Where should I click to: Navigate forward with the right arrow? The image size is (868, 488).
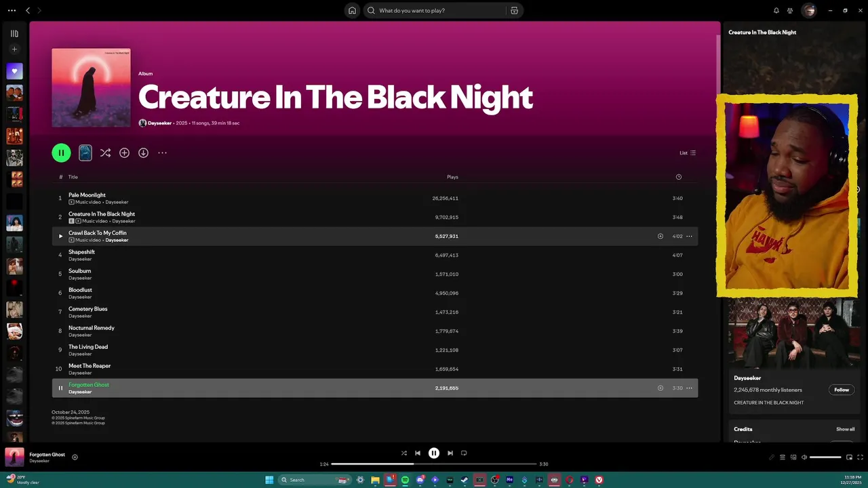click(x=39, y=10)
